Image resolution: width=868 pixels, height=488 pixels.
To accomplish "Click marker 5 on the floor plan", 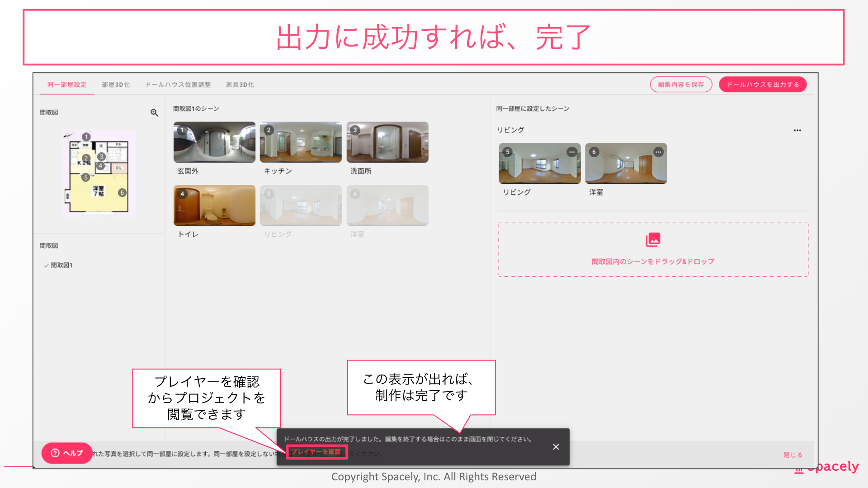I will 85,177.
